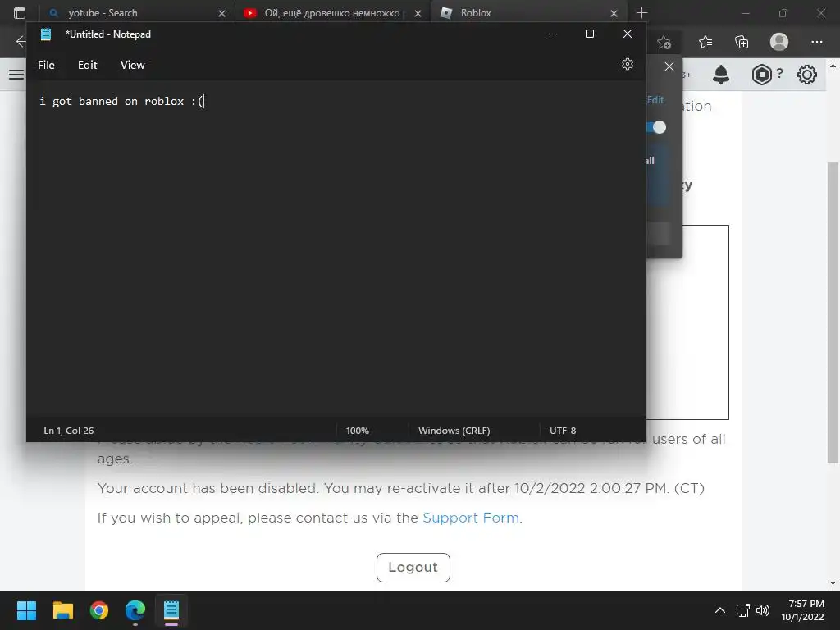Switch to the YouTube video browser tab
840x630 pixels.
pos(332,13)
